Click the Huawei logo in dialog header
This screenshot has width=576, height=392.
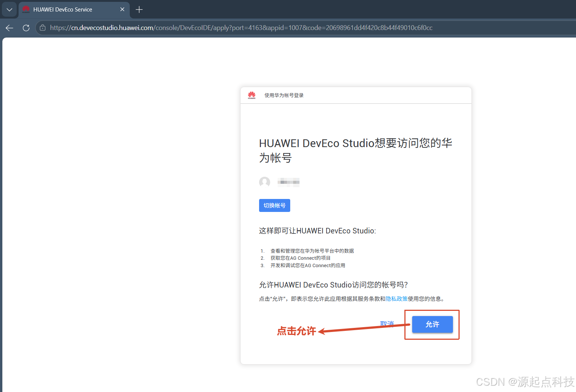click(x=252, y=95)
